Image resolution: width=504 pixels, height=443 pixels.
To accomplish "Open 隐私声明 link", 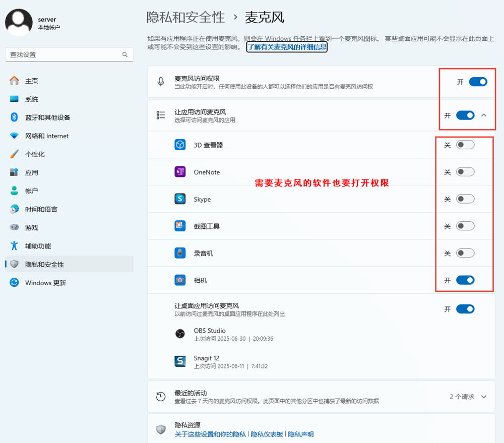I will [300, 434].
